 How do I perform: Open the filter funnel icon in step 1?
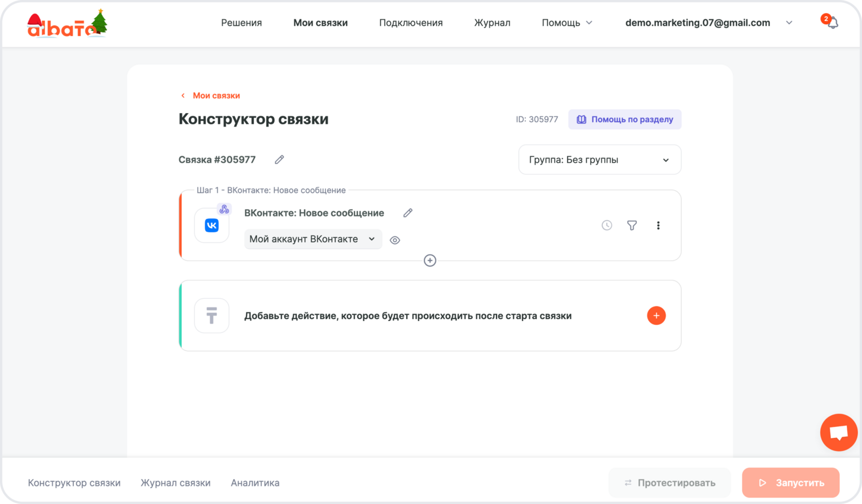point(632,226)
